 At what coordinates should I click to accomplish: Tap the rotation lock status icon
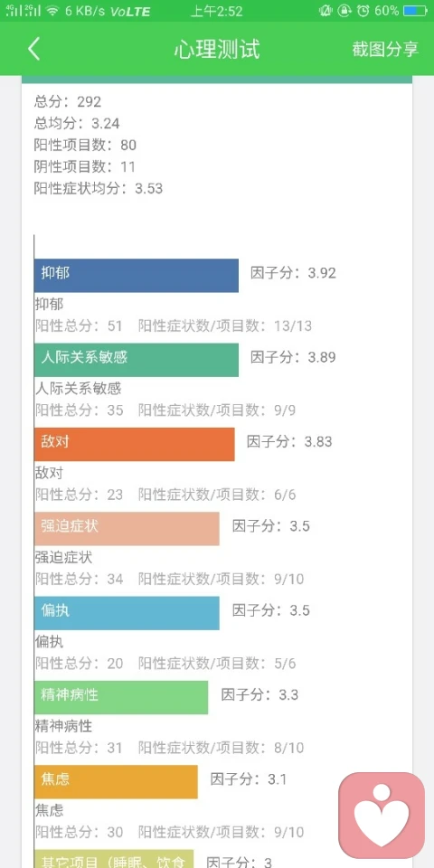coord(344,11)
